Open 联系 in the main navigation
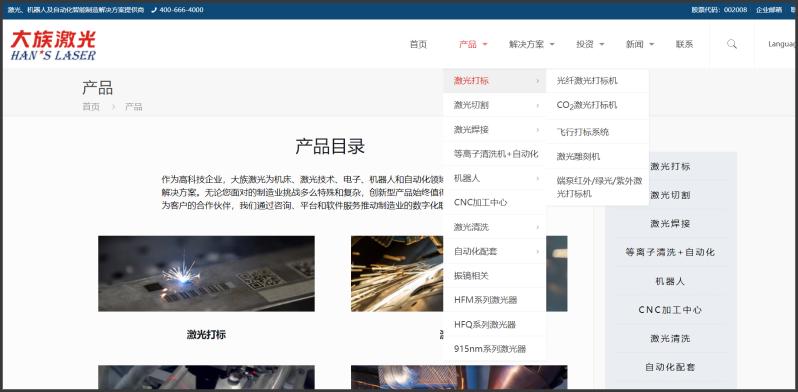798x392 pixels. click(684, 44)
